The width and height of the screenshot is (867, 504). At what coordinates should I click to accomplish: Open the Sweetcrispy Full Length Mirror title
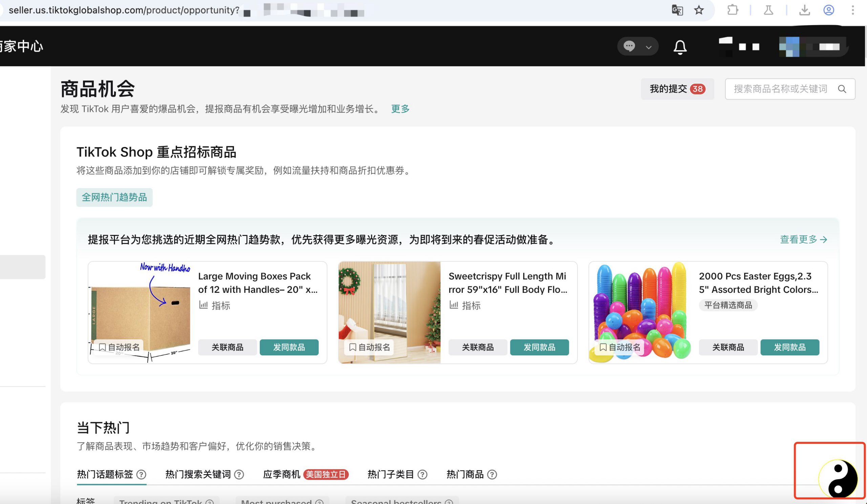click(x=508, y=283)
